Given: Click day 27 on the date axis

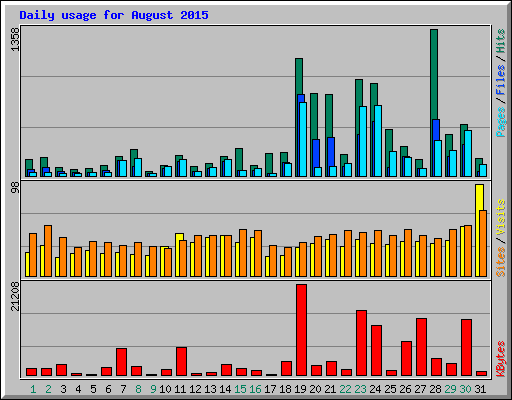Looking at the screenshot, I should (x=420, y=389).
